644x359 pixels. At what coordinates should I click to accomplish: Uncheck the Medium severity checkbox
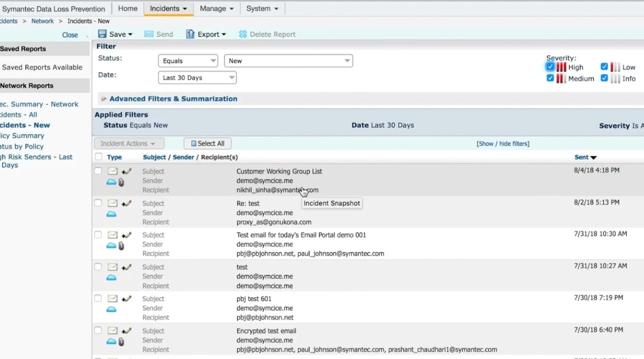click(x=550, y=78)
